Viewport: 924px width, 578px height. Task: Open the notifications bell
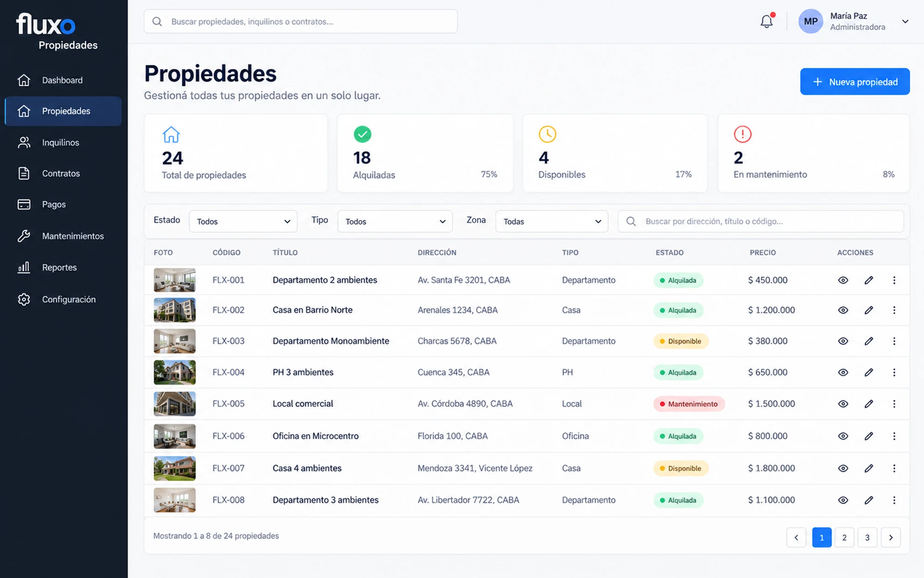click(x=766, y=21)
